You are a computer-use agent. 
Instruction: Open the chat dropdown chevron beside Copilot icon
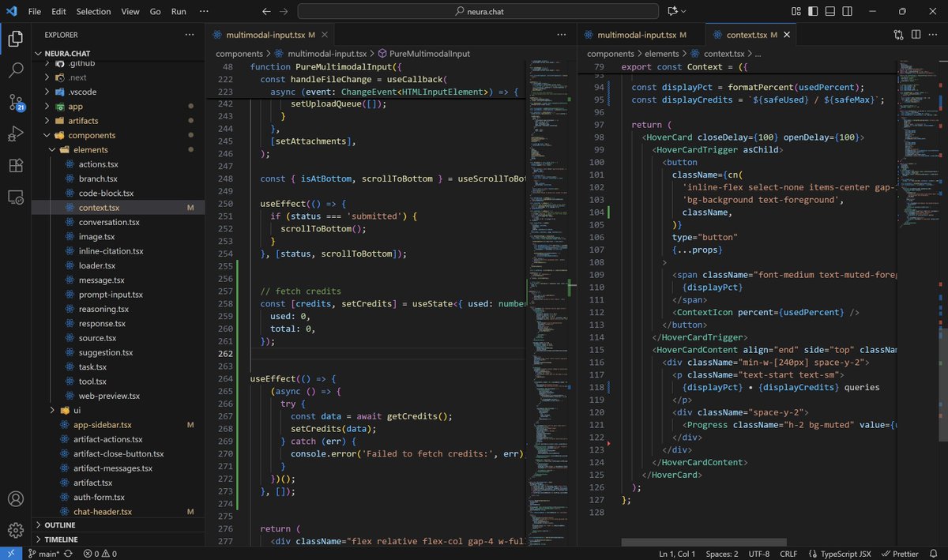pos(685,12)
